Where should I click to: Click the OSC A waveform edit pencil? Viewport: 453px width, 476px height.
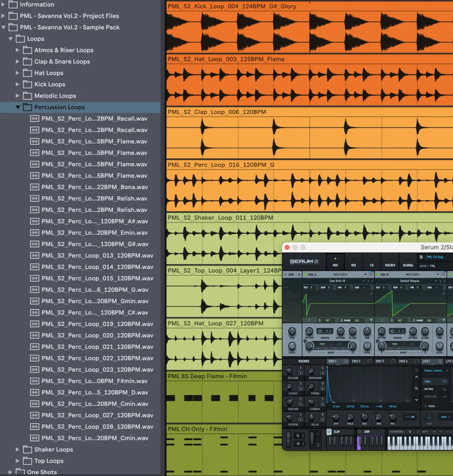point(371,293)
